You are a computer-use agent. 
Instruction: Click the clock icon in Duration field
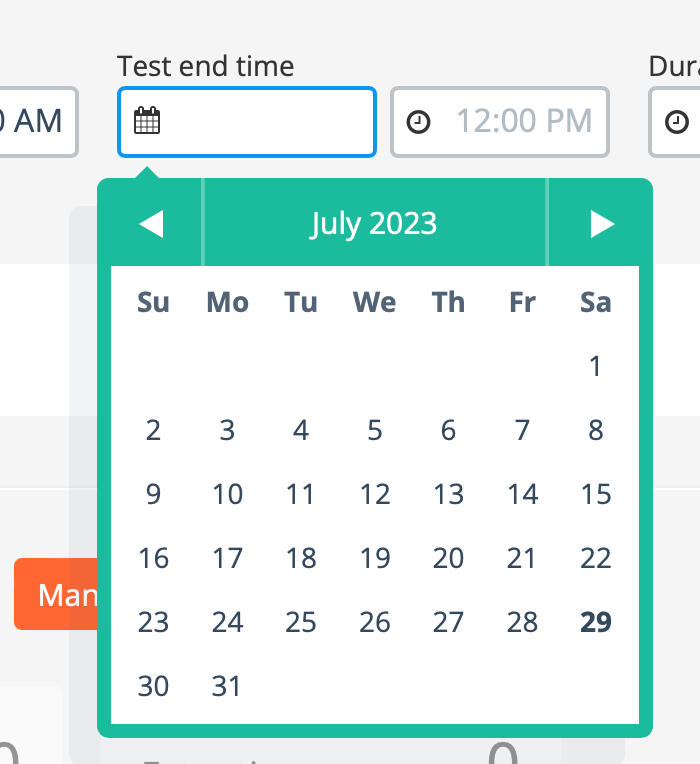click(x=677, y=122)
